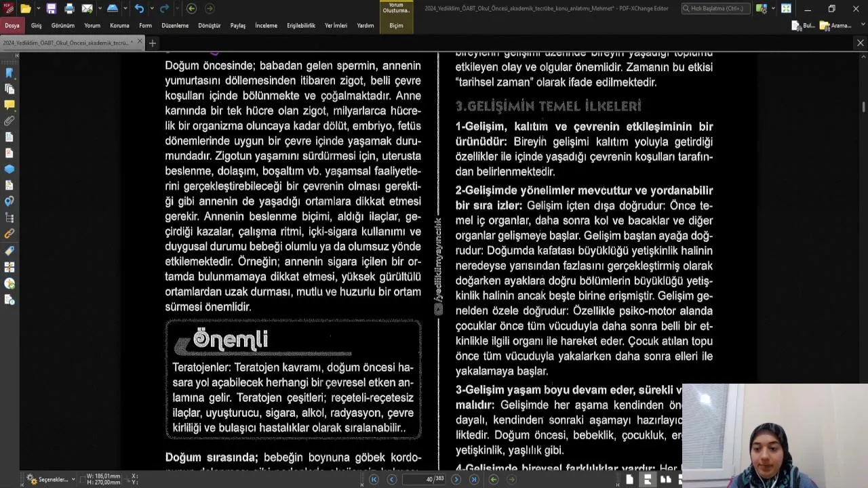Click the Open folder icon in quick toolbar

[25, 9]
